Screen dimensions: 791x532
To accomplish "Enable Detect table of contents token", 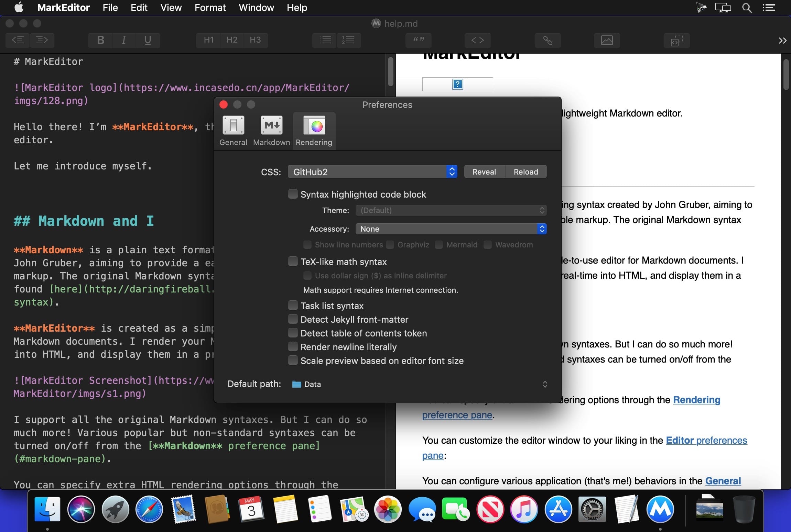I will [x=293, y=333].
